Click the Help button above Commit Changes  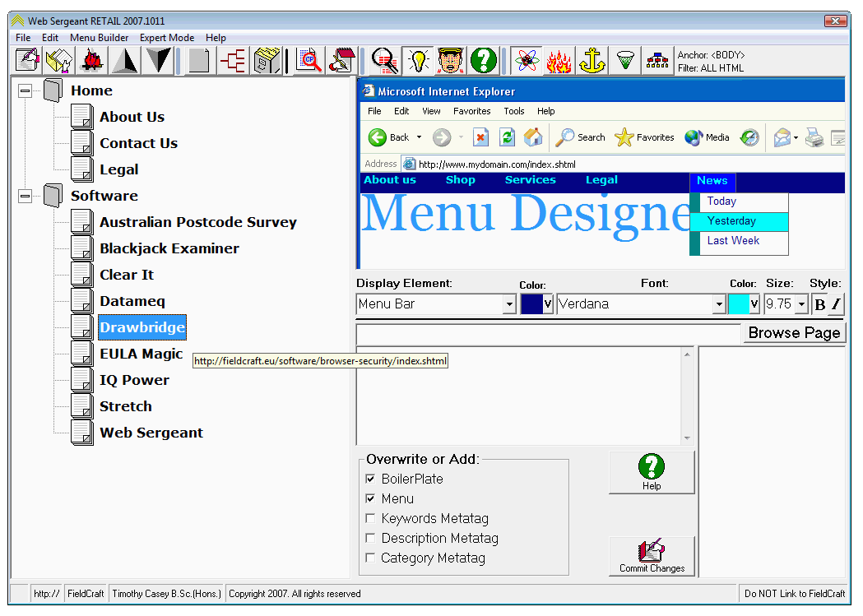pos(652,472)
